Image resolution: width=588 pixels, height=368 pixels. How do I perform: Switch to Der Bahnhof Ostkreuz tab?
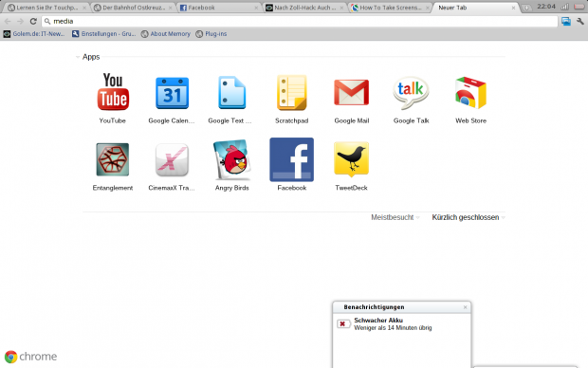tap(133, 8)
